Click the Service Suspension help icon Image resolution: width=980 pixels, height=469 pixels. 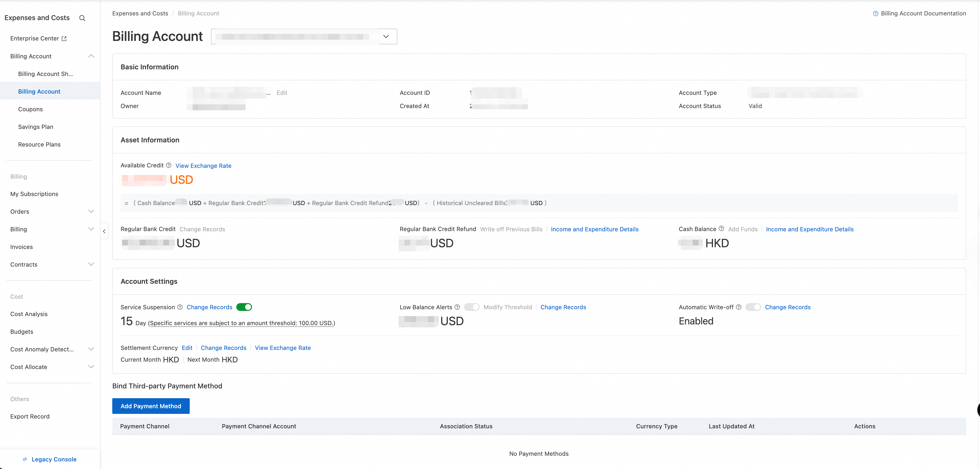(x=180, y=307)
